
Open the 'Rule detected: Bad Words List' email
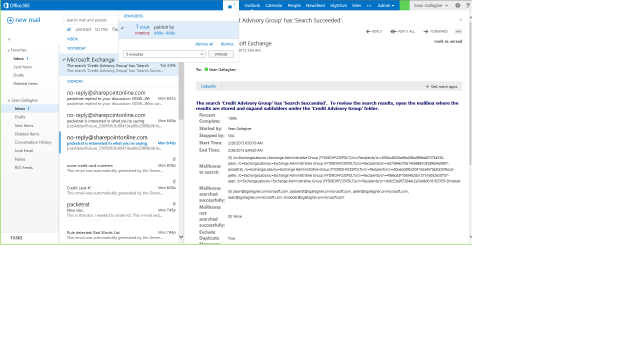pyautogui.click(x=119, y=233)
